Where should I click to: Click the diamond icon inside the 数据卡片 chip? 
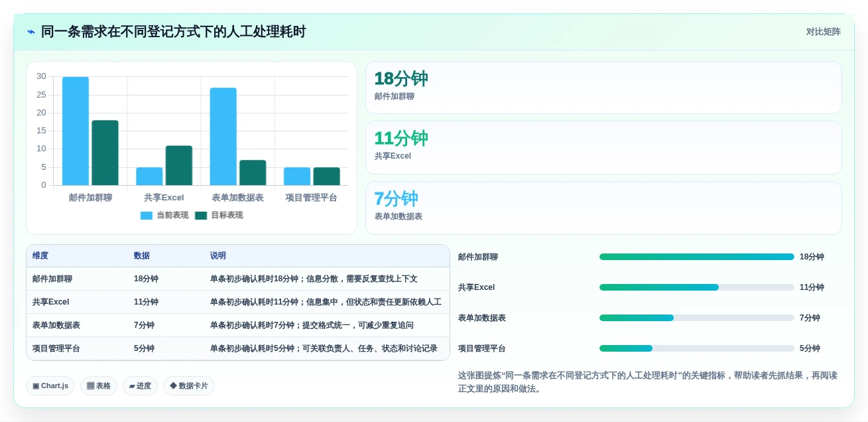click(173, 386)
